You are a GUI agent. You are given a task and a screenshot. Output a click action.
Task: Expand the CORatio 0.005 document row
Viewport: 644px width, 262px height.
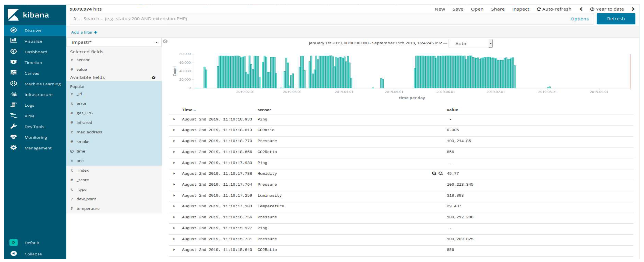[174, 130]
